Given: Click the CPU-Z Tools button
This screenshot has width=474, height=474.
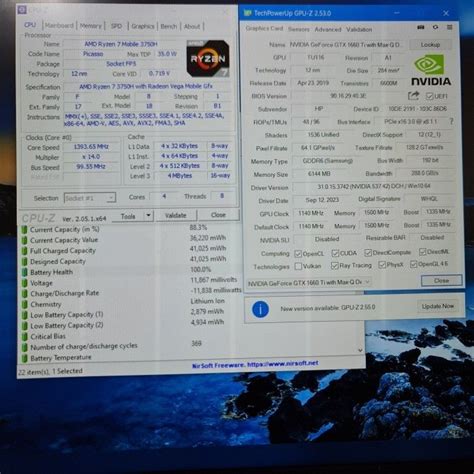Looking at the screenshot, I should click(128, 216).
